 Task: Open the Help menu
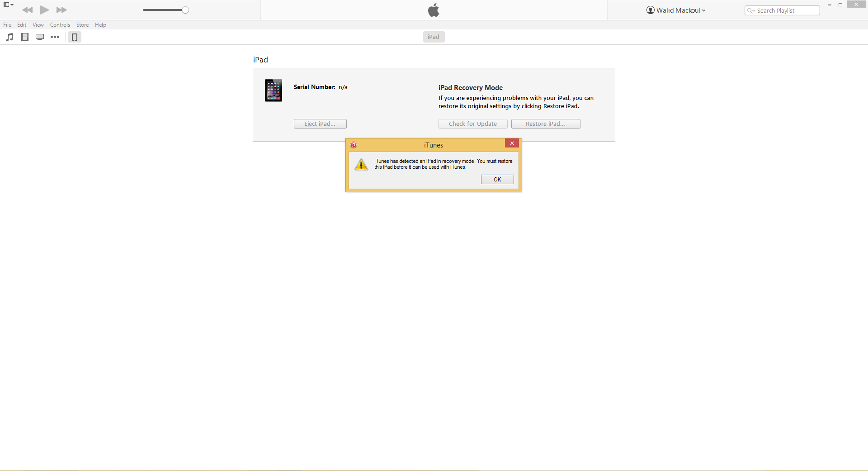pos(100,25)
